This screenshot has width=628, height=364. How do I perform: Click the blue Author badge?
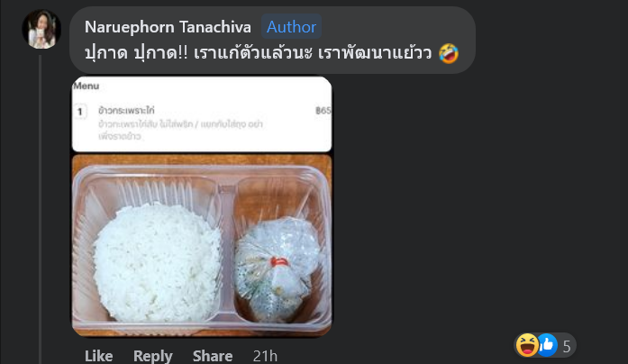291,27
